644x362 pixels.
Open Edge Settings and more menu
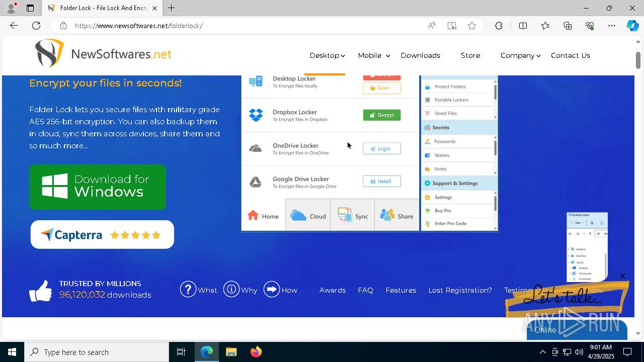(612, 26)
